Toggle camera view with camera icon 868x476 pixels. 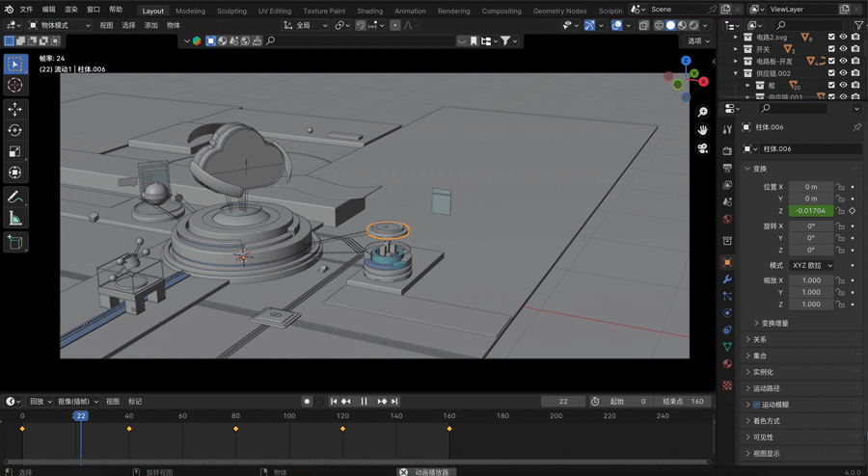pyautogui.click(x=702, y=148)
